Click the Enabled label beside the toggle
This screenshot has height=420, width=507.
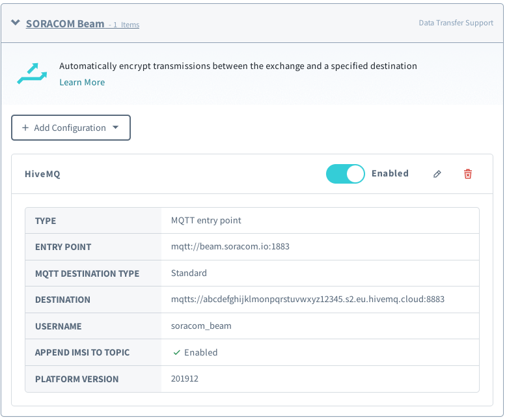click(x=390, y=174)
